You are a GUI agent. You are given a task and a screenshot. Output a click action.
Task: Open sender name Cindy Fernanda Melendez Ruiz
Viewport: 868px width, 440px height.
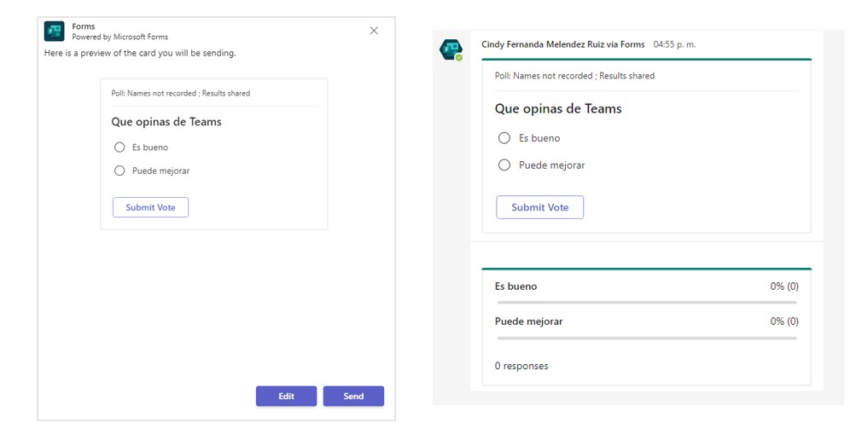point(562,44)
